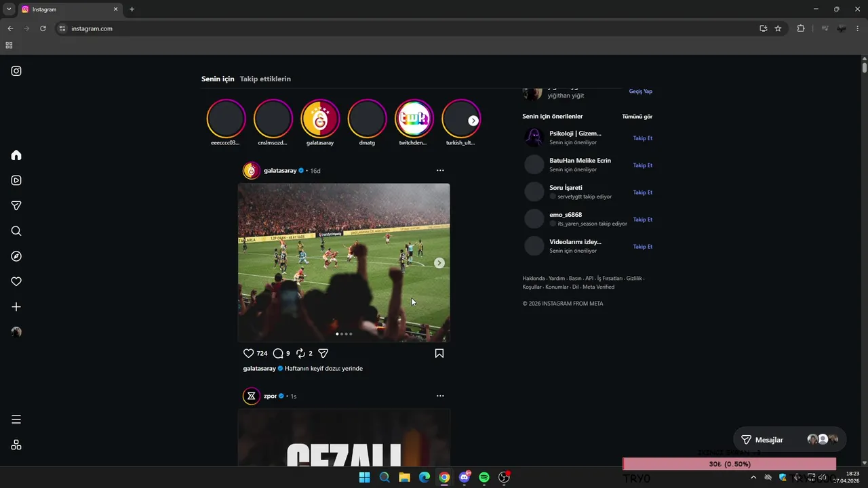Open eeecccc03 story

(226, 119)
